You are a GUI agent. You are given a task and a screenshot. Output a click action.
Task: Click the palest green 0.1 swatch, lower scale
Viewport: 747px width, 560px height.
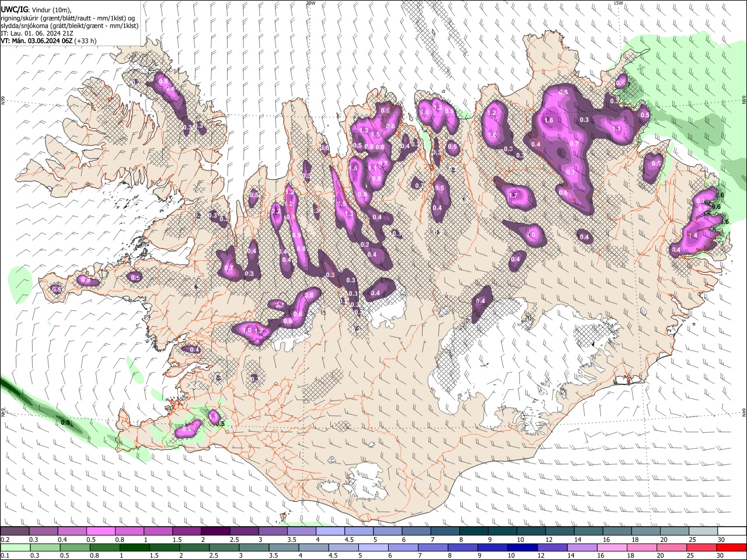[15, 547]
